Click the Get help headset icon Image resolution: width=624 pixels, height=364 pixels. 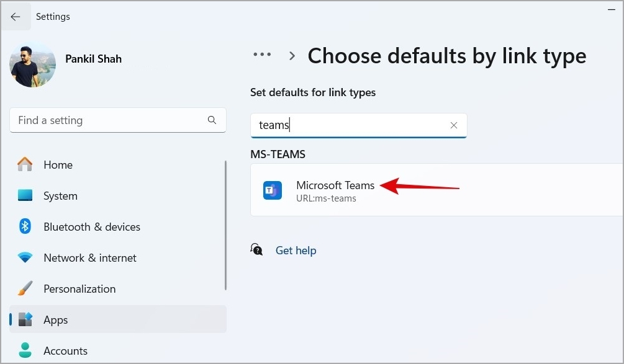[256, 249]
